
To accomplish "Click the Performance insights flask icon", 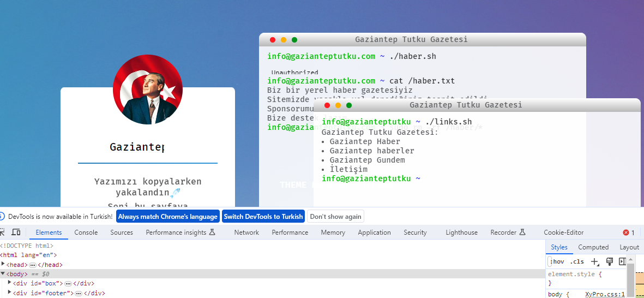I will [x=212, y=233].
